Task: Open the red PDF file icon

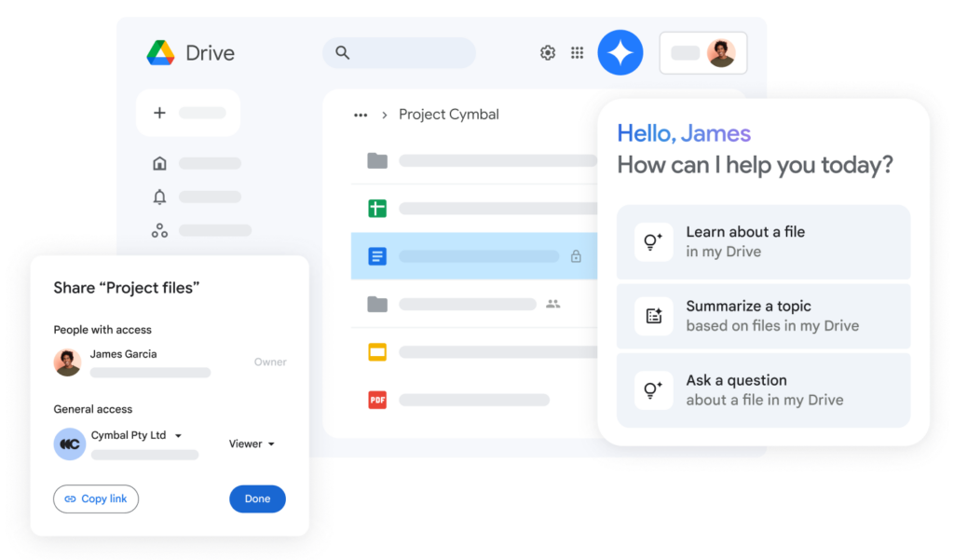Action: pyautogui.click(x=377, y=400)
